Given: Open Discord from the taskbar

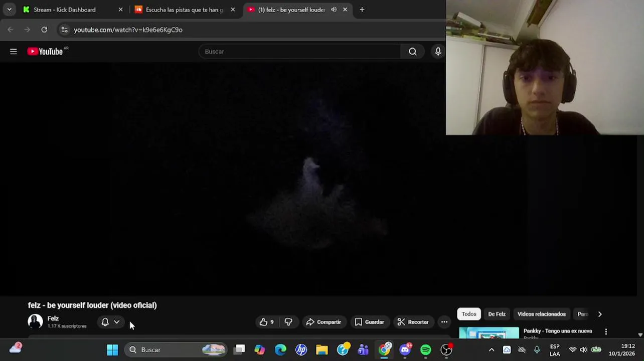Looking at the screenshot, I should point(405,349).
